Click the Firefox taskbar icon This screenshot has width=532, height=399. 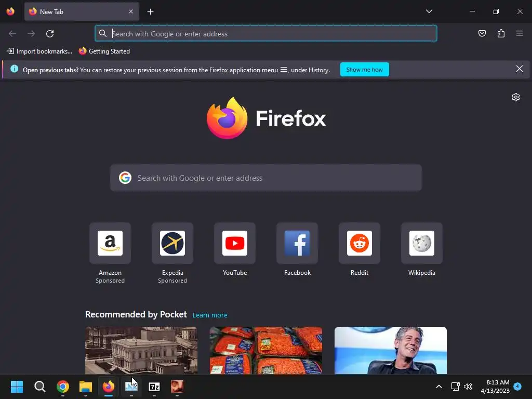tap(109, 387)
